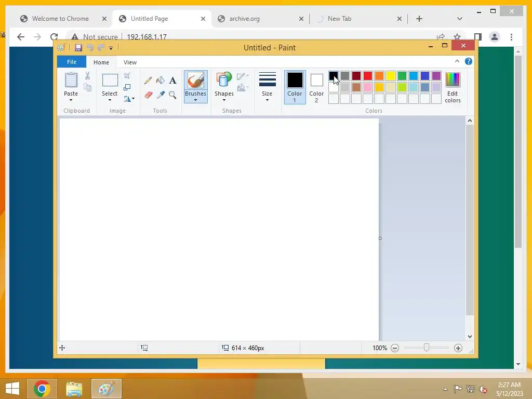This screenshot has height=399, width=532.
Task: Activate Color 2 button
Action: click(316, 87)
